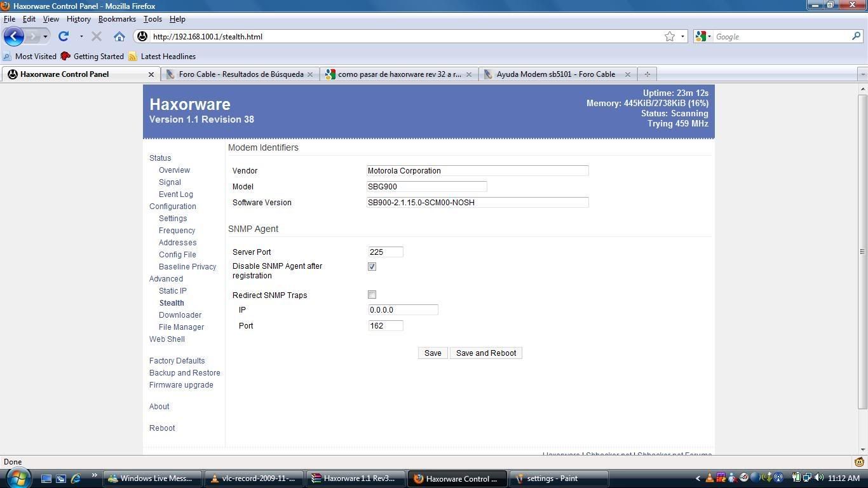Screen dimensions: 868x488
Task: Open the Bookmarks menu
Action: [x=117, y=19]
